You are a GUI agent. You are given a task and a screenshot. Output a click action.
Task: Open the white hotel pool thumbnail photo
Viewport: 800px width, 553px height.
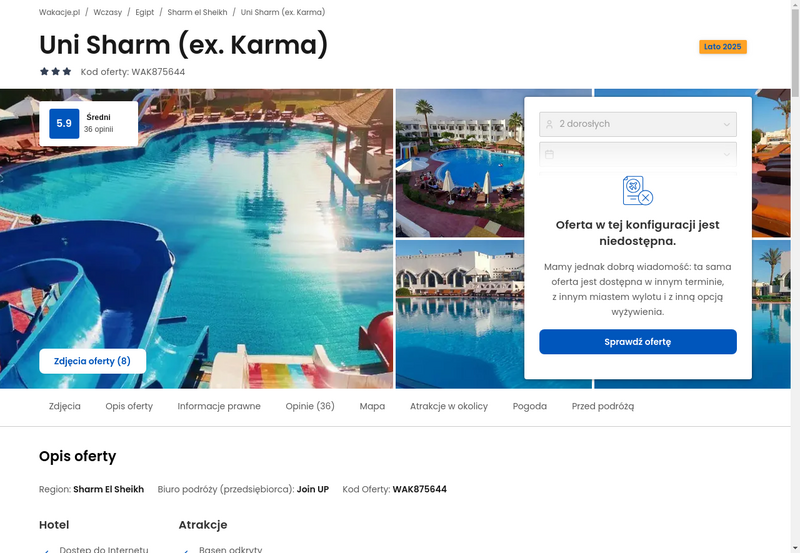460,314
